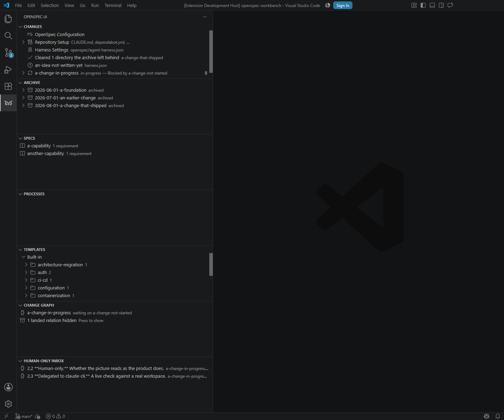Open the Explorer view in the activity bar
Image resolution: width=504 pixels, height=420 pixels.
[8, 19]
